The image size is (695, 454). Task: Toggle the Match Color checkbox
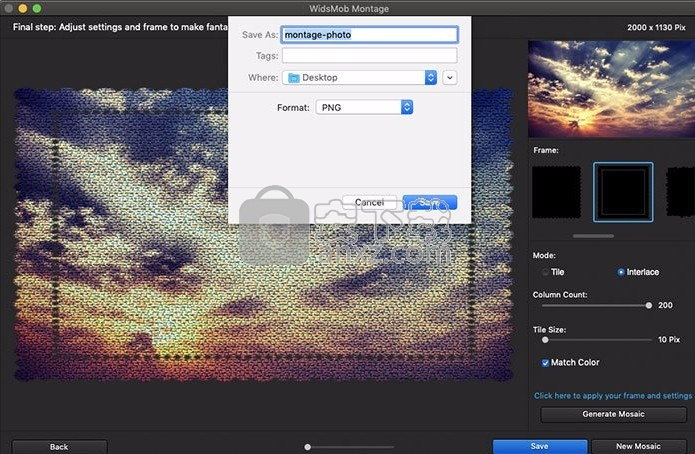pyautogui.click(x=546, y=362)
